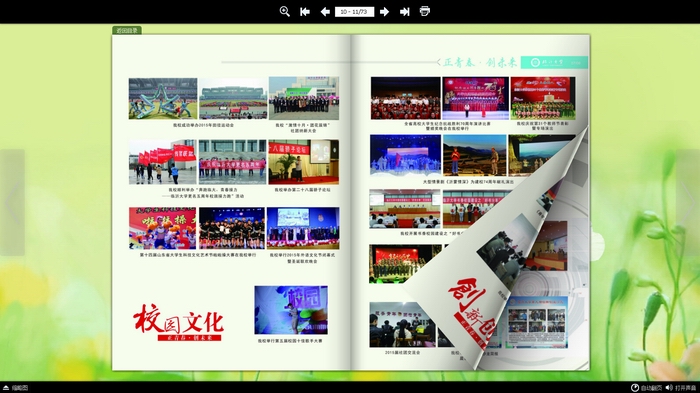This screenshot has height=393, width=700.
Task: Expand the thumbnails panel (缩略图)
Action: 16,388
